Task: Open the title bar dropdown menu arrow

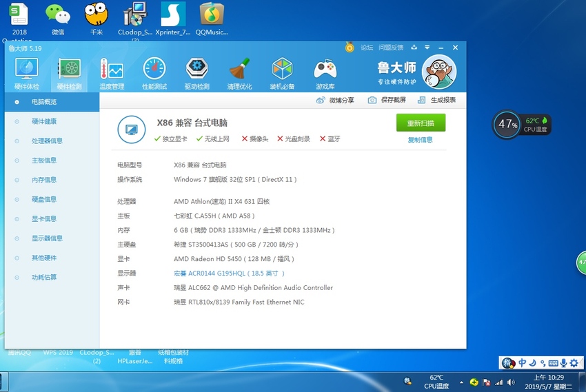Action: [427, 48]
